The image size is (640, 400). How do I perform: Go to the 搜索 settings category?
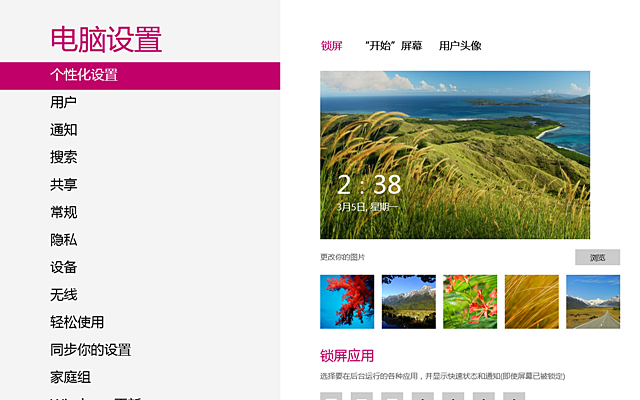click(x=63, y=157)
